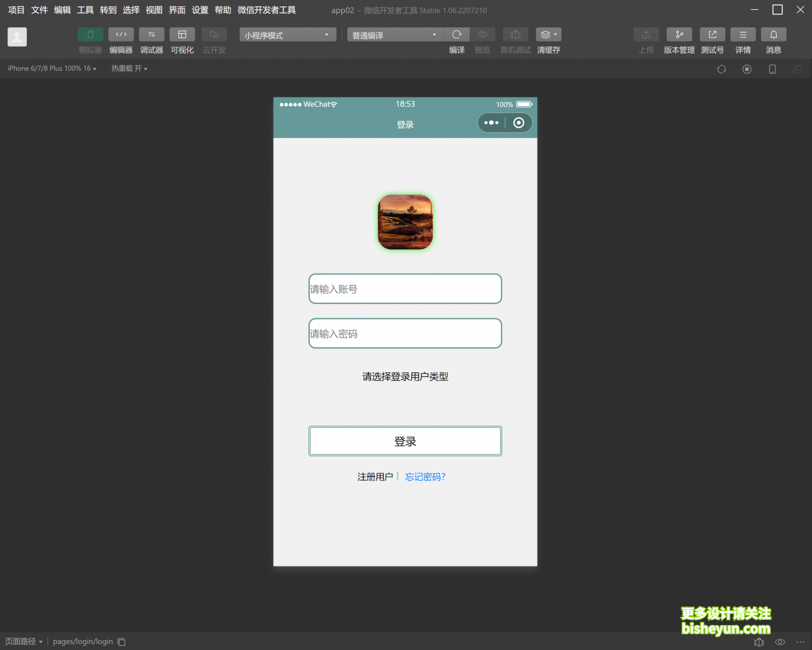
Task: Open the 设置 menu
Action: tap(200, 10)
